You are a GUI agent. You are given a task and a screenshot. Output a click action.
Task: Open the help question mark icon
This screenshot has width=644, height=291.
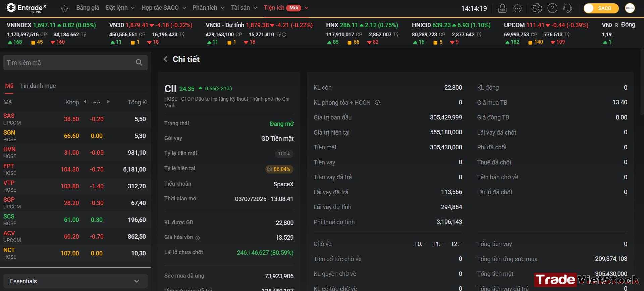point(552,8)
